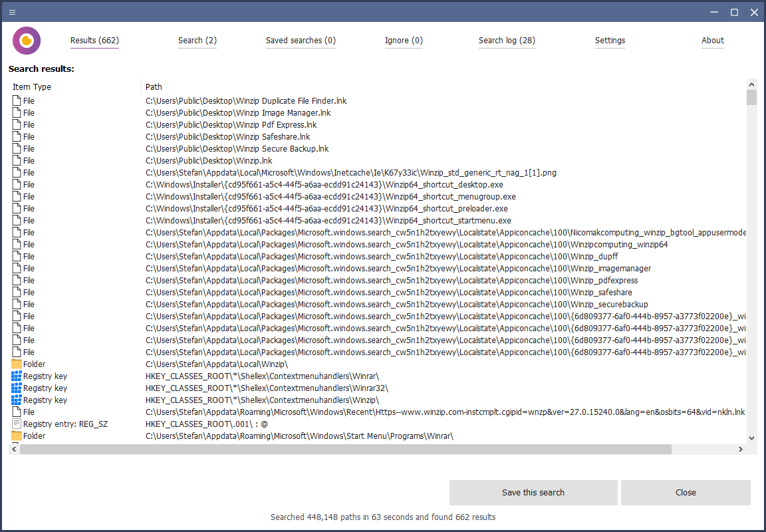Click file icon for Winzipcomputing_winzip64 row
The height and width of the screenshot is (532, 766).
coord(17,244)
